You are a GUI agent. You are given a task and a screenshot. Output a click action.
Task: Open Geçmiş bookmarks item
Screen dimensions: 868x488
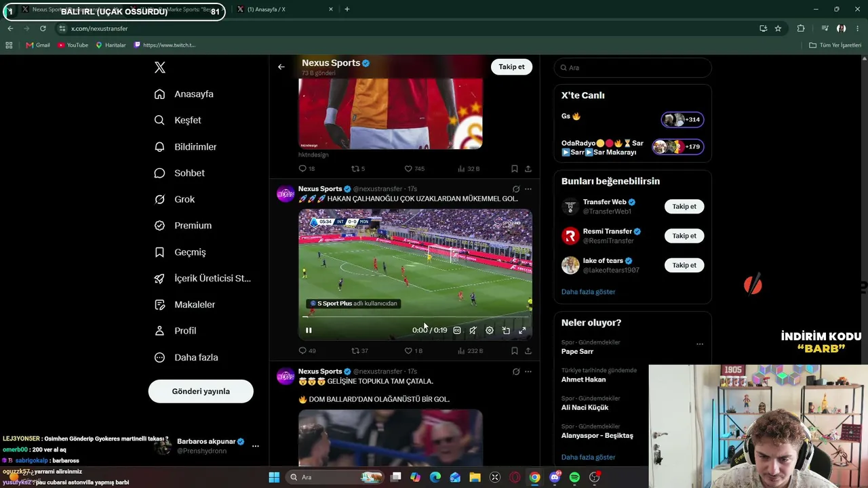[180, 252]
